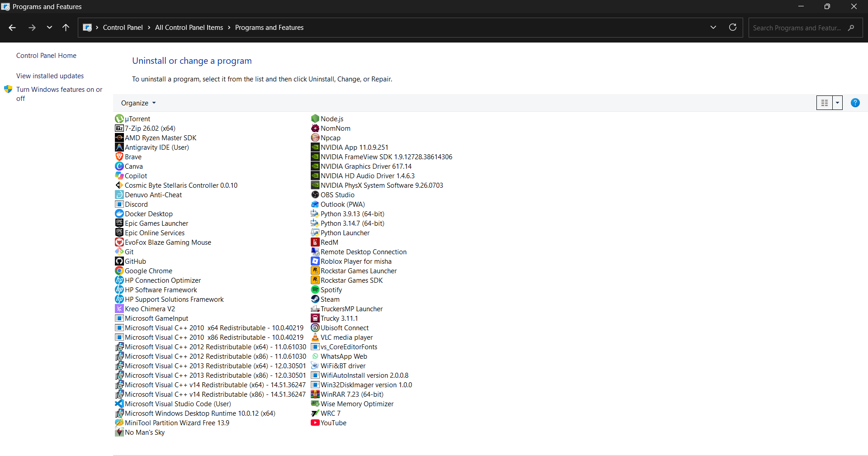Click the Steam icon
868x456 pixels.
pyautogui.click(x=315, y=299)
